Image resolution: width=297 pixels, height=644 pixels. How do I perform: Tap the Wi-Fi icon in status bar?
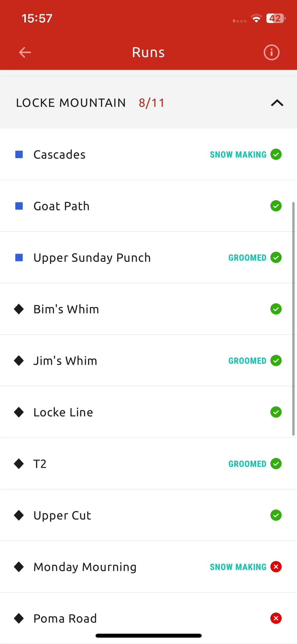256,18
